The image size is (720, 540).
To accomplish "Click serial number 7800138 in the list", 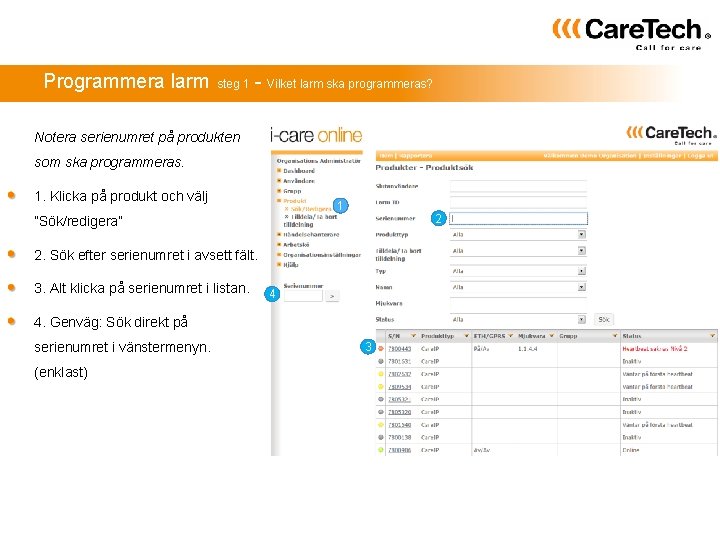I will pos(399,437).
